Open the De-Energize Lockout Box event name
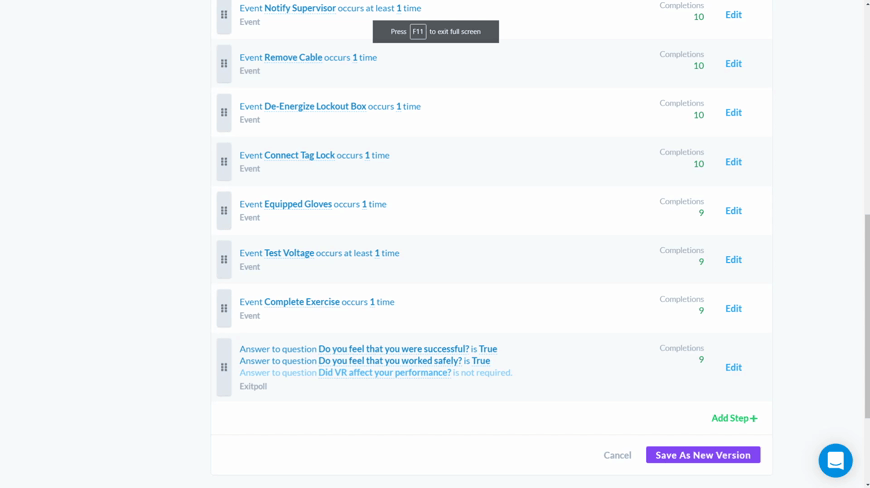Image resolution: width=870 pixels, height=488 pixels. (x=315, y=106)
